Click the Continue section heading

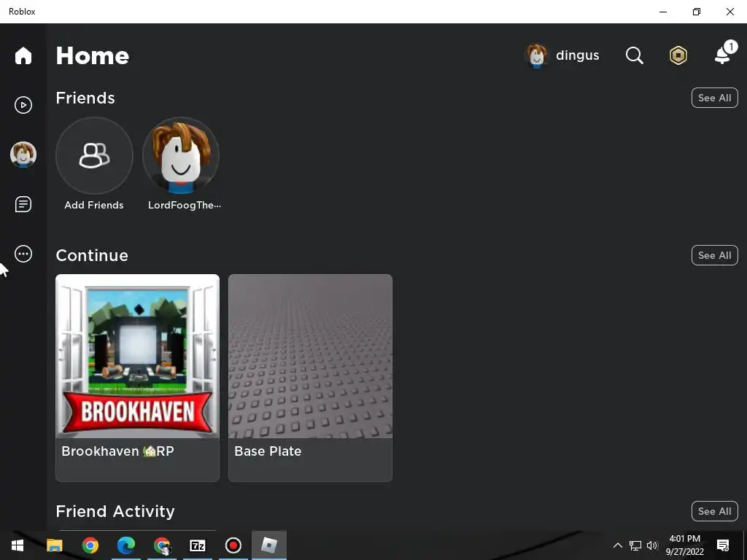92,256
